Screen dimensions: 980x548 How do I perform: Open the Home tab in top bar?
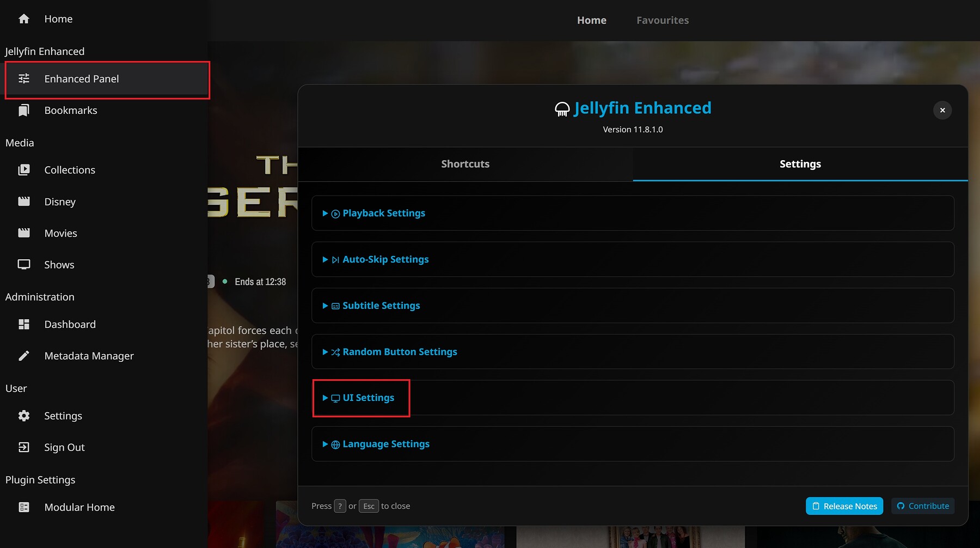[x=592, y=20]
